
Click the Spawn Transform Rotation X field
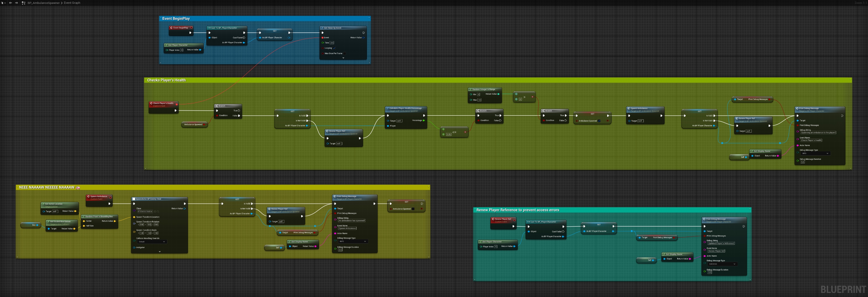click(142, 224)
